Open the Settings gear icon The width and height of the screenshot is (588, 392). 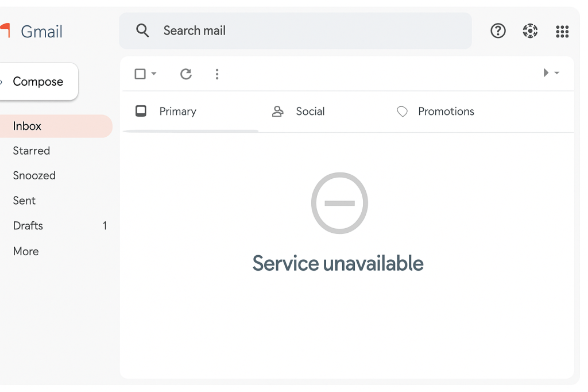tap(530, 31)
